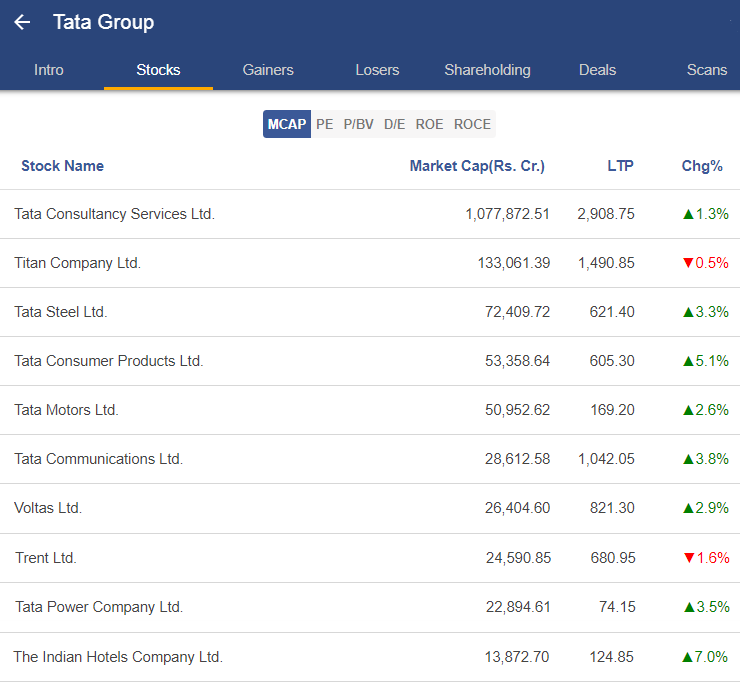The width and height of the screenshot is (740, 682).
Task: Sort by Market Cap(Rs. Cr.) header
Action: [477, 166]
